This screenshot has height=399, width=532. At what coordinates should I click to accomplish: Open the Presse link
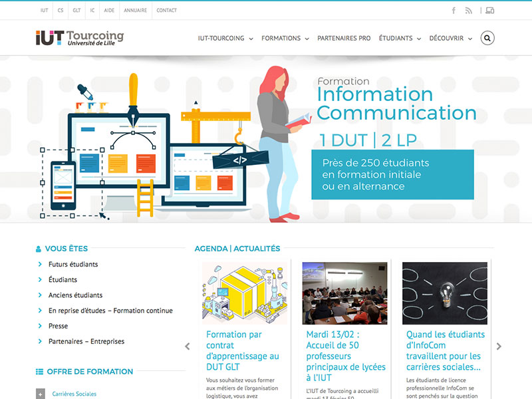58,326
